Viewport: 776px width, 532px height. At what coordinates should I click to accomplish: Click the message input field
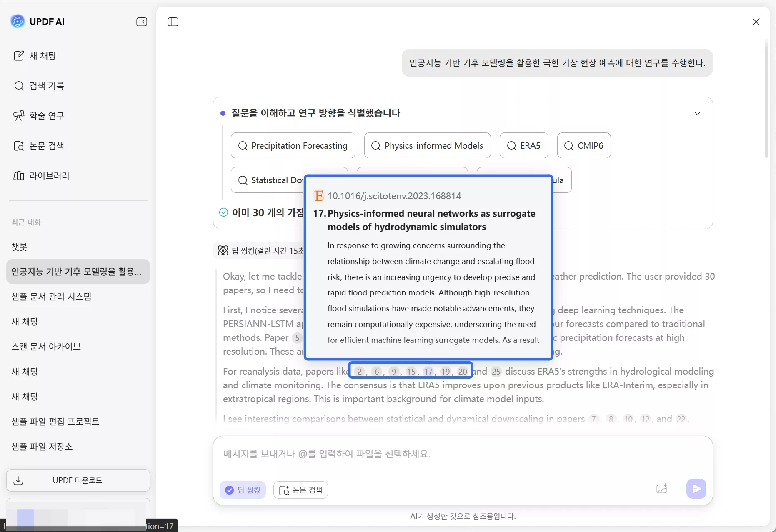click(x=458, y=454)
